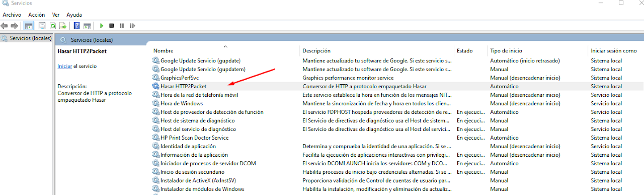644x195 pixels.
Task: Click gear icon of Identidad de aplicación
Action: [x=156, y=146]
